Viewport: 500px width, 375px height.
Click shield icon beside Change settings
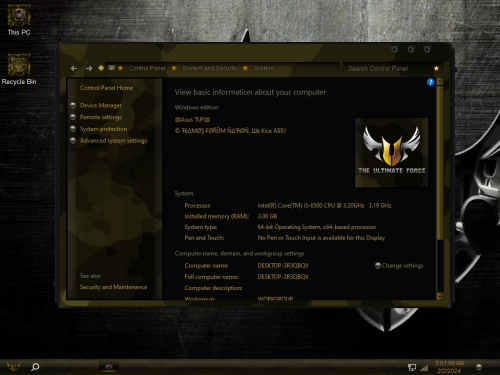[x=378, y=266]
